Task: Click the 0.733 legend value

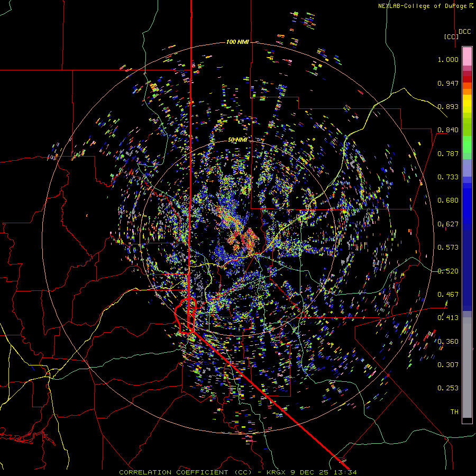Action: [x=448, y=177]
